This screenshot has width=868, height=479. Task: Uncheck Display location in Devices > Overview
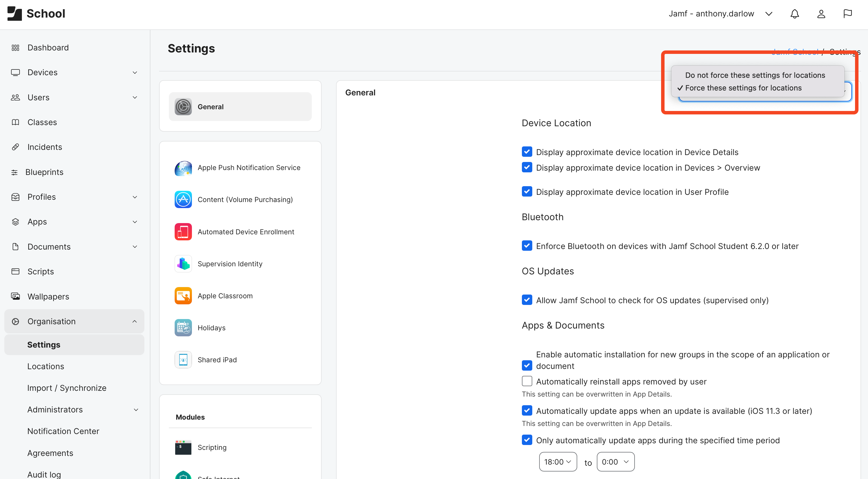pos(527,167)
